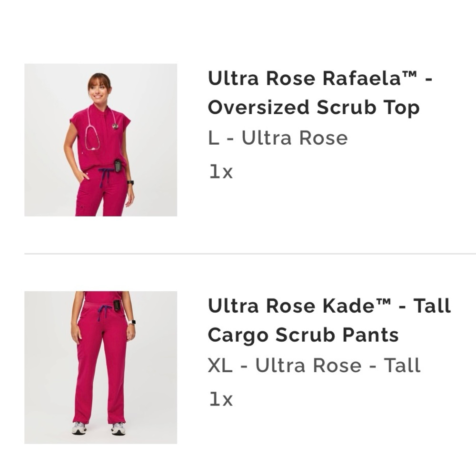Click the navy drawstring in the pants photo
This screenshot has height=476, width=476.
coord(102,312)
